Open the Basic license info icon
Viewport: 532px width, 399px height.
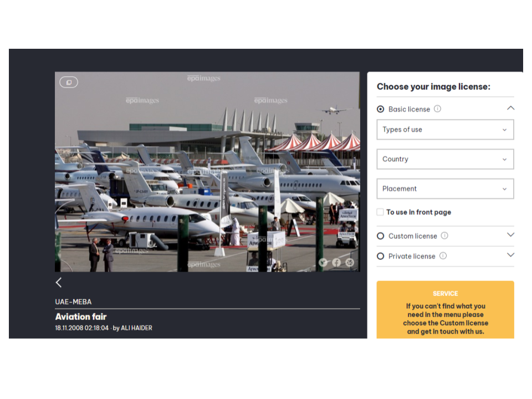click(437, 109)
